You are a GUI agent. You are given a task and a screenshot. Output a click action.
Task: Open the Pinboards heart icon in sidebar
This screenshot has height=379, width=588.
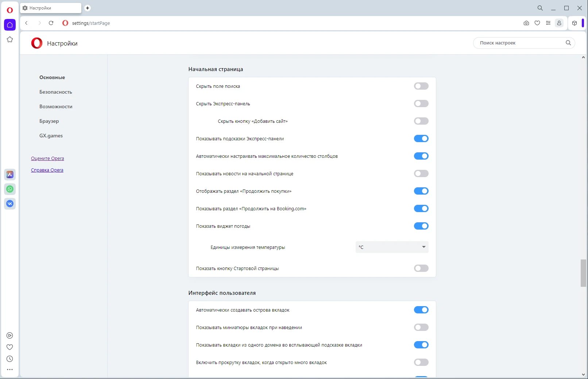(x=10, y=347)
